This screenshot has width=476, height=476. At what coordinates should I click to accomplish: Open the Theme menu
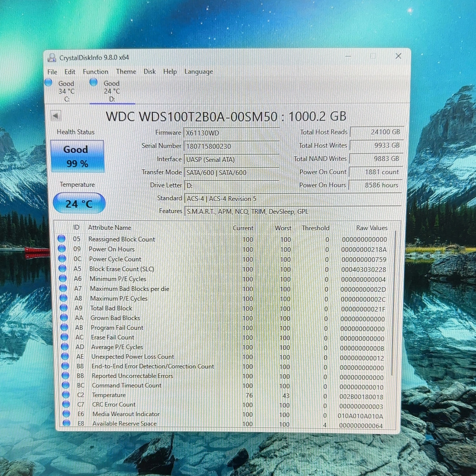tap(126, 72)
